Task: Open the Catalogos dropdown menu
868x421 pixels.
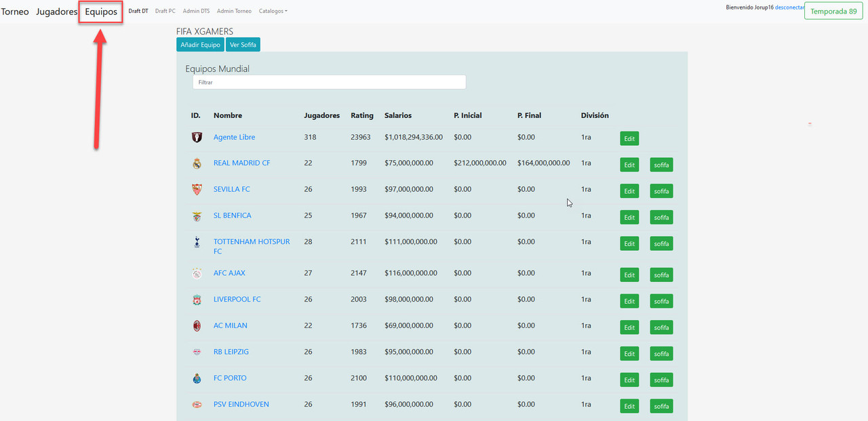Action: click(x=273, y=12)
